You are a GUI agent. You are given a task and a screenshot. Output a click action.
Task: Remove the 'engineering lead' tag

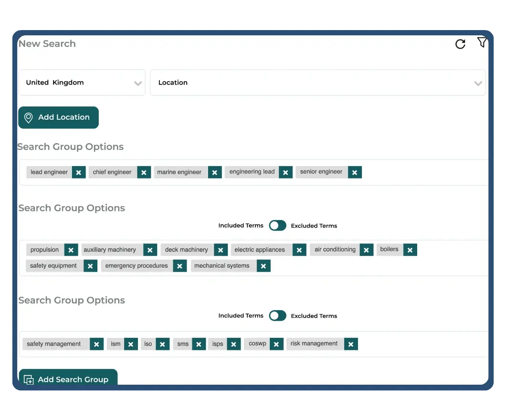pos(285,172)
